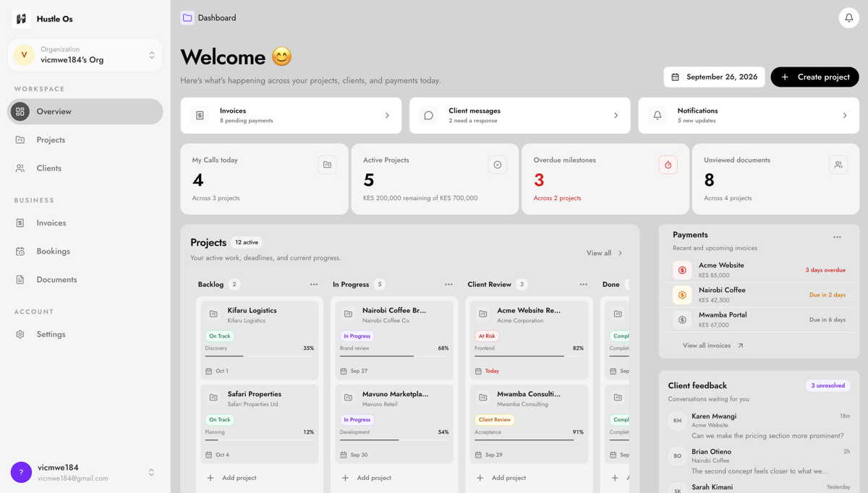
Task: Open Settings in the sidebar
Action: click(x=85, y=335)
